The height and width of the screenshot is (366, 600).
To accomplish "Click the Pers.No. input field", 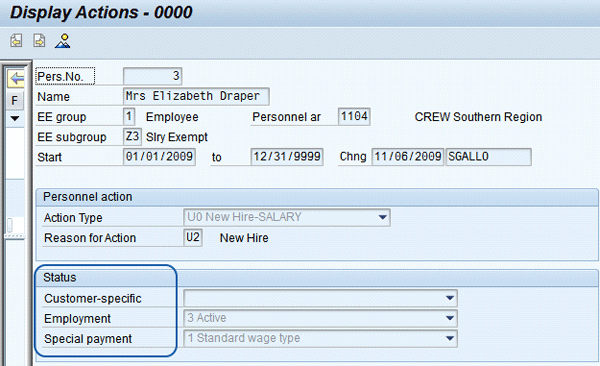I will tap(152, 76).
